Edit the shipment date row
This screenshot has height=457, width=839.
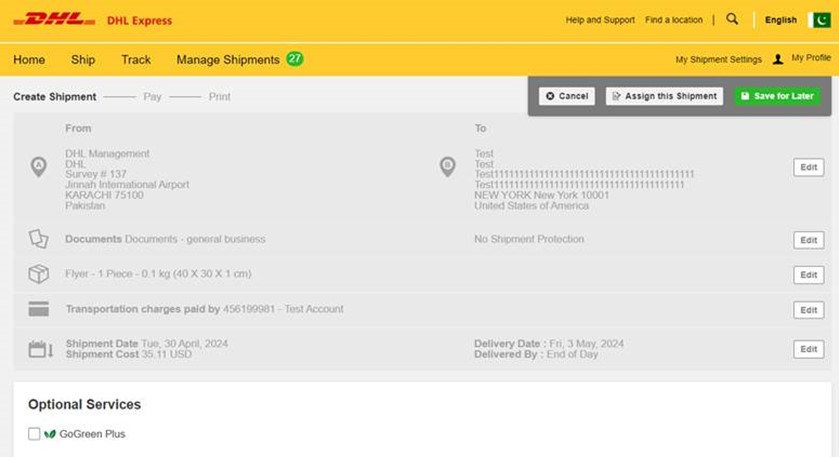[x=809, y=349]
